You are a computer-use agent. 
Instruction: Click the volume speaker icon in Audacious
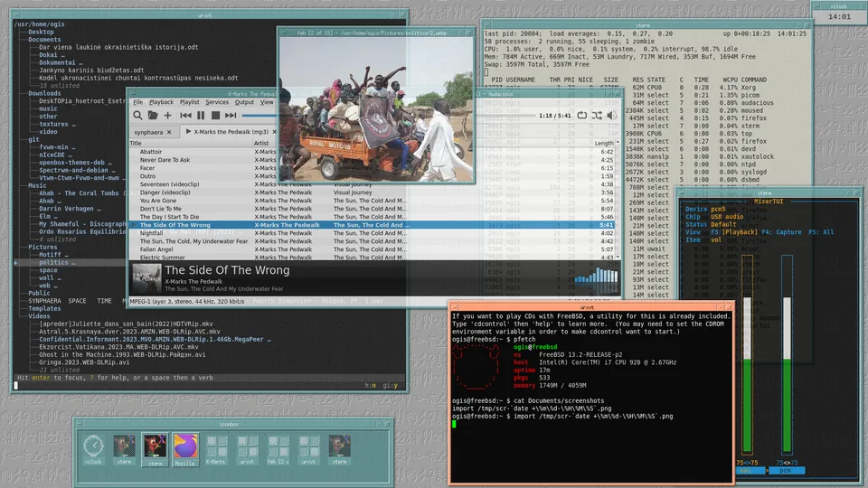pos(612,116)
